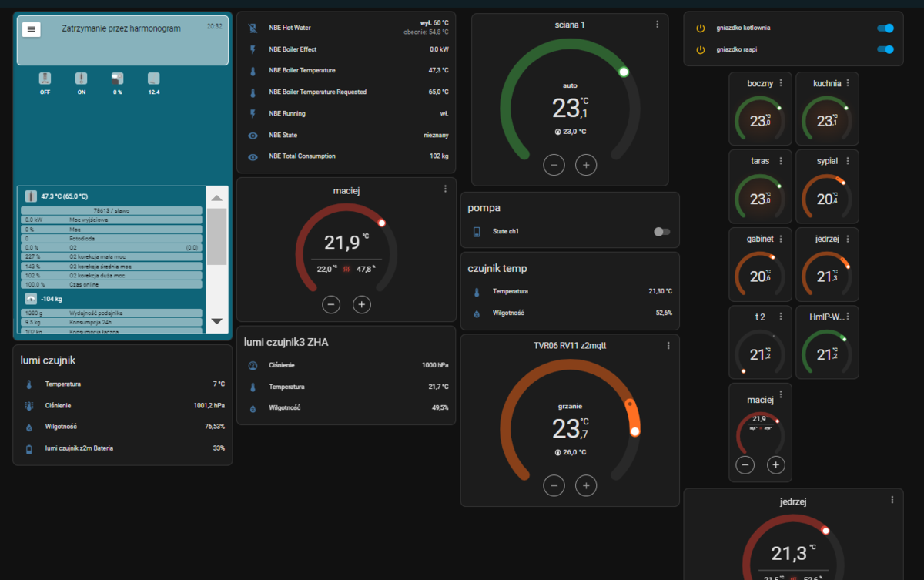
Task: Turn off the gniazdko raspi switch
Action: [885, 50]
